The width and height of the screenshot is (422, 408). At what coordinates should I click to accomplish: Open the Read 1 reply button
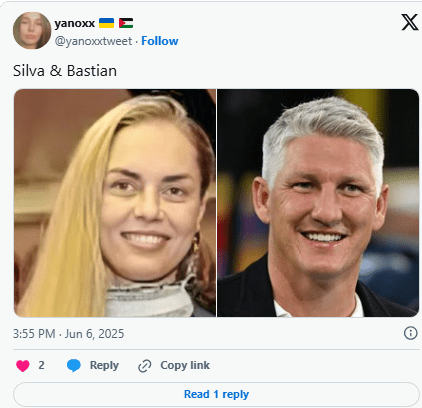(216, 394)
